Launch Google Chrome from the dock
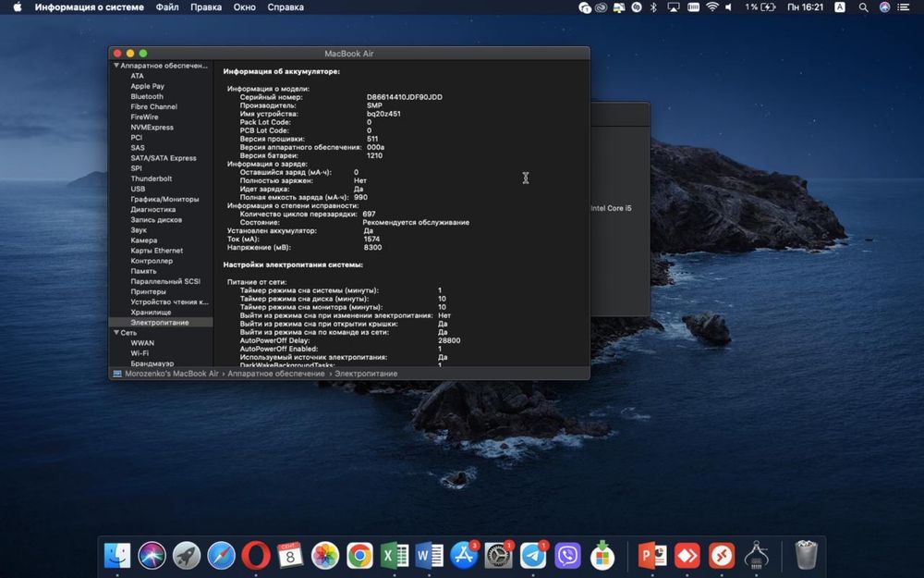This screenshot has height=578, width=924. [x=359, y=556]
